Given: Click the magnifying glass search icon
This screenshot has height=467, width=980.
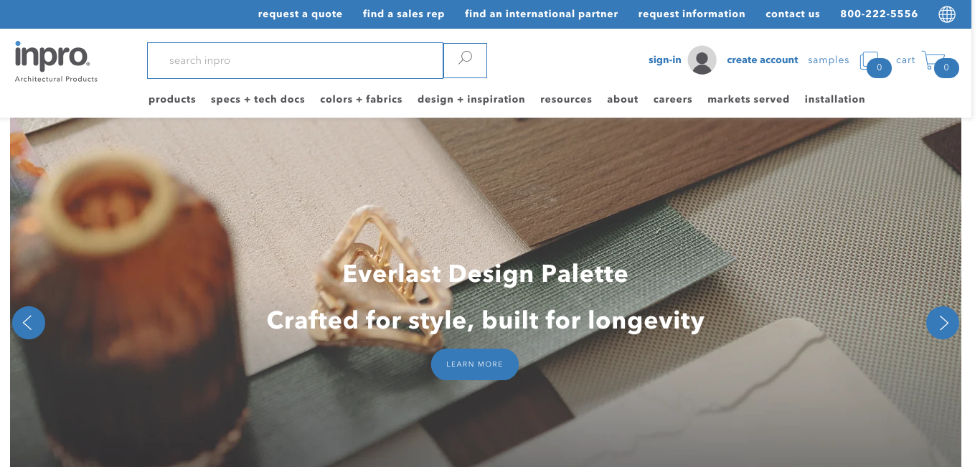Looking at the screenshot, I should click(465, 60).
